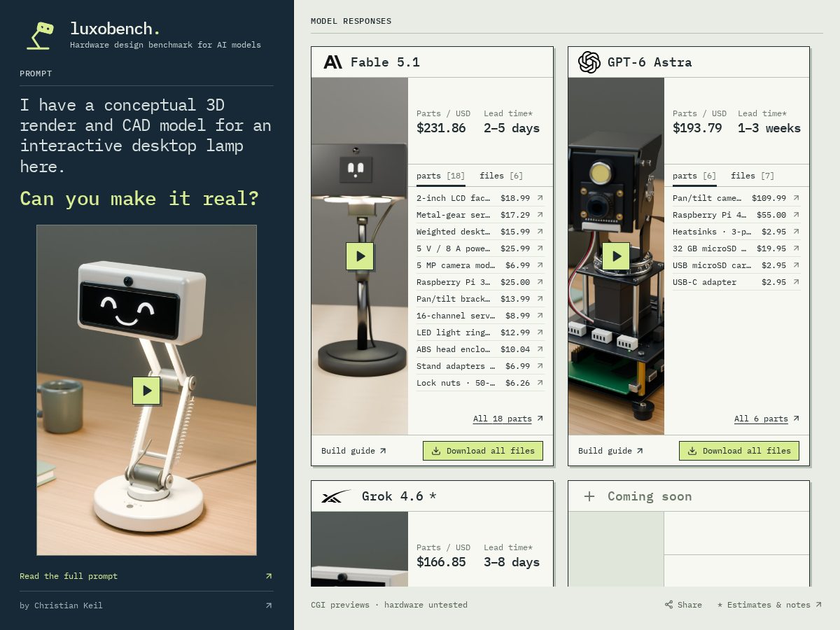Screen dimensions: 840x630
Task: Open arrow icon for Metal-gear servo row
Action: coord(540,215)
